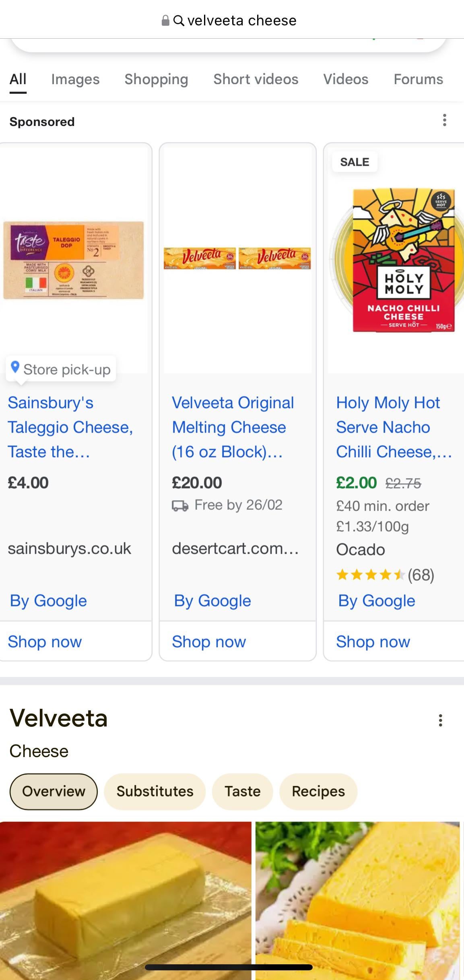Tap the SALE badge on Holy Moly
Image resolution: width=464 pixels, height=980 pixels.
[x=354, y=162]
